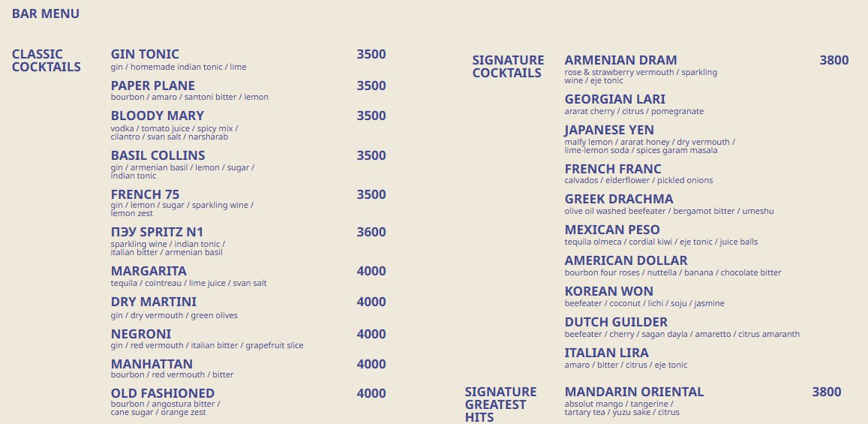Click the SIGNATURE COCKTAILS section heading
Viewport: 868px width, 424px height.
point(508,66)
